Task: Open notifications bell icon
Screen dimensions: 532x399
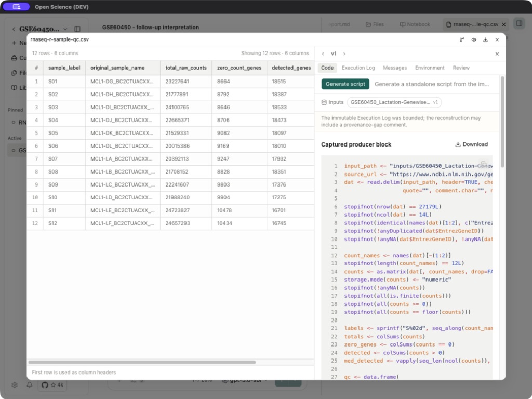Action: (30, 385)
